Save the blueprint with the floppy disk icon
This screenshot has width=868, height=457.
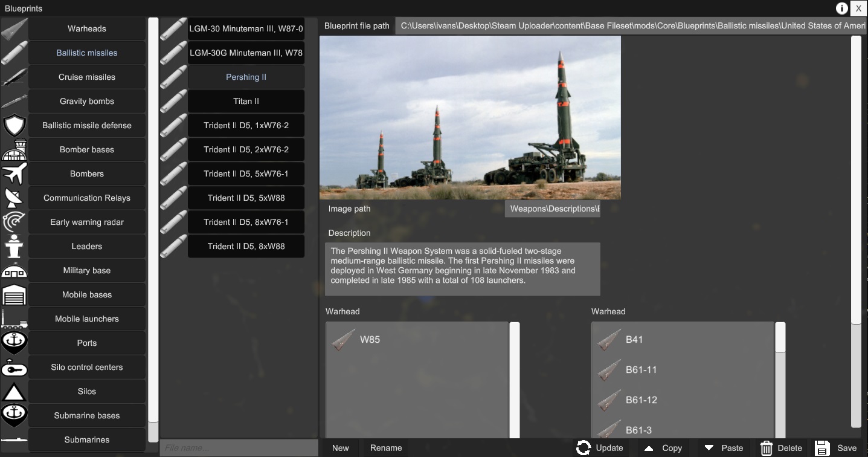[821, 448]
